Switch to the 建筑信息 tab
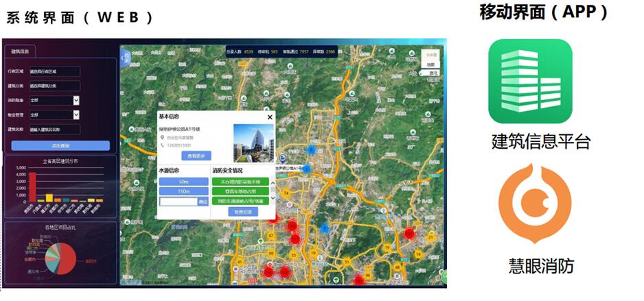Viewport: 644px width, 301px height. (20, 51)
